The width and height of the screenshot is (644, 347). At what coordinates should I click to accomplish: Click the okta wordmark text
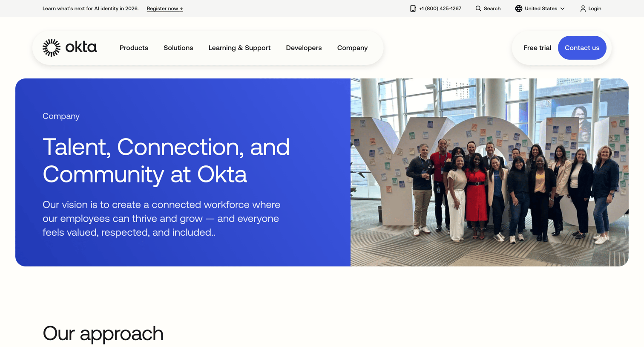81,47
